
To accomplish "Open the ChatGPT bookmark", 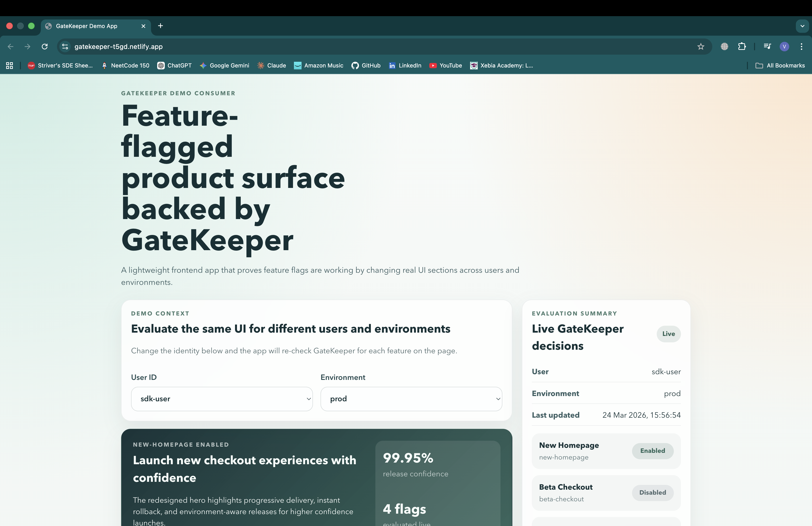I will [x=174, y=66].
